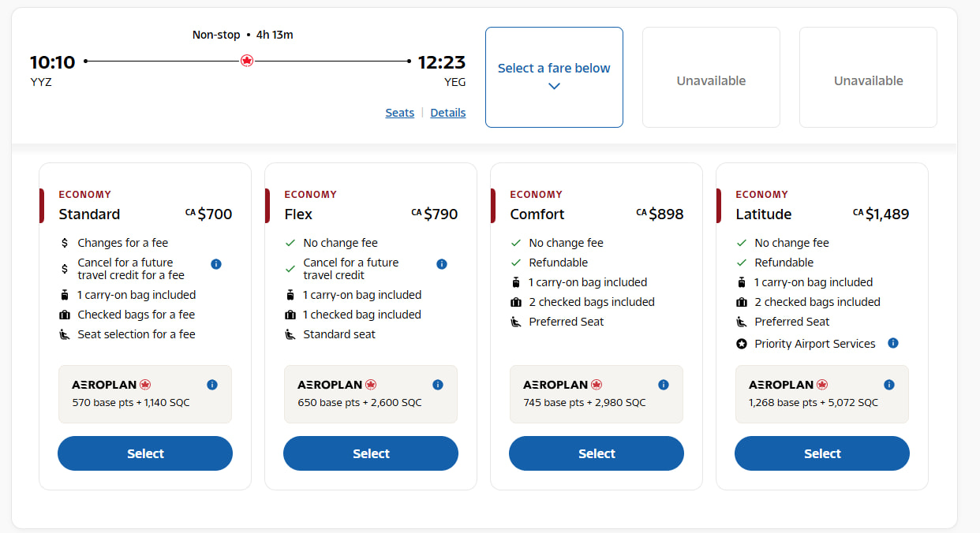Image resolution: width=980 pixels, height=533 pixels.
Task: Open Aeroplan info icon in Flex card
Action: [438, 385]
